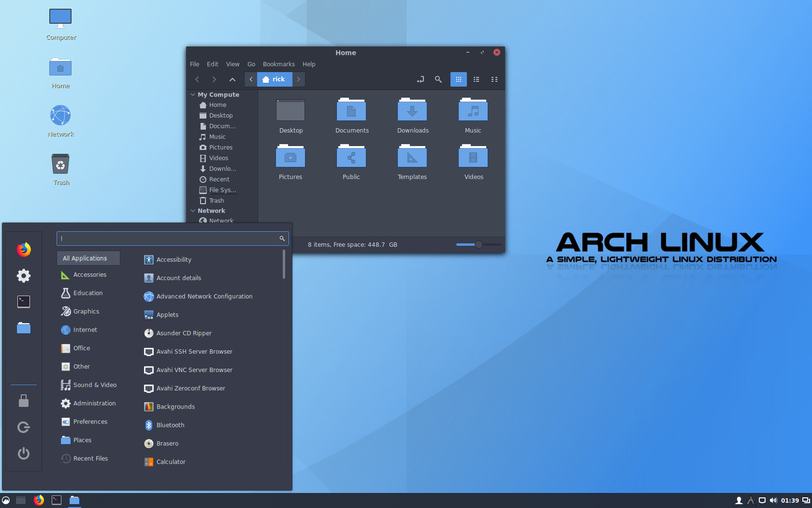Switch file manager to compact view
This screenshot has width=812, height=508.
click(x=494, y=79)
